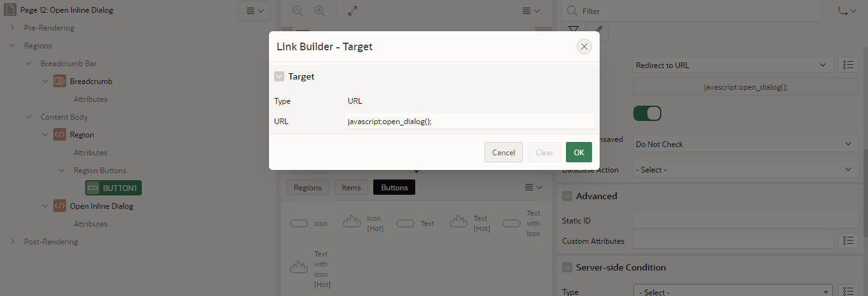Screen dimensions: 868x296
Task: Select the Breadcrumb region icon
Action: click(60, 81)
